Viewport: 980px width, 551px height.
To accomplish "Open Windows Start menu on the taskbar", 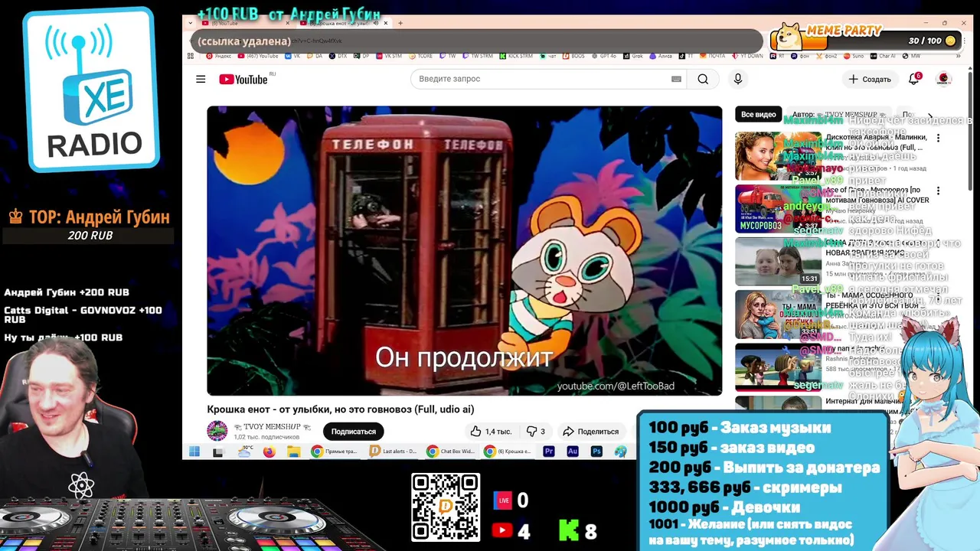I will [x=194, y=452].
